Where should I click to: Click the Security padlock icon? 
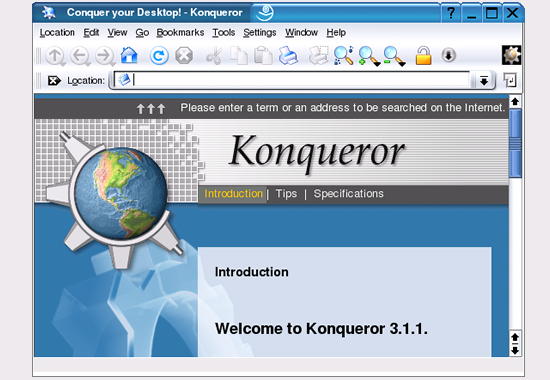click(x=423, y=55)
